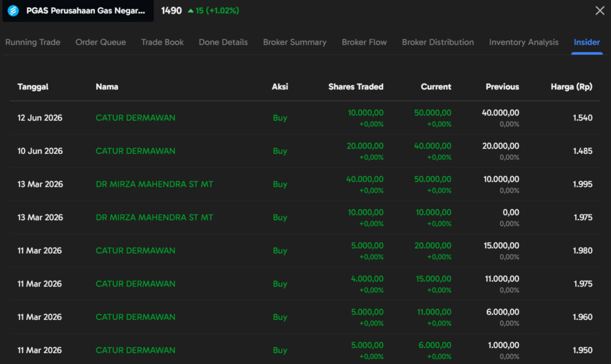Screen dimensions: 611x364
Task: Click the green price change arrow indicator
Action: pyautogui.click(x=190, y=11)
